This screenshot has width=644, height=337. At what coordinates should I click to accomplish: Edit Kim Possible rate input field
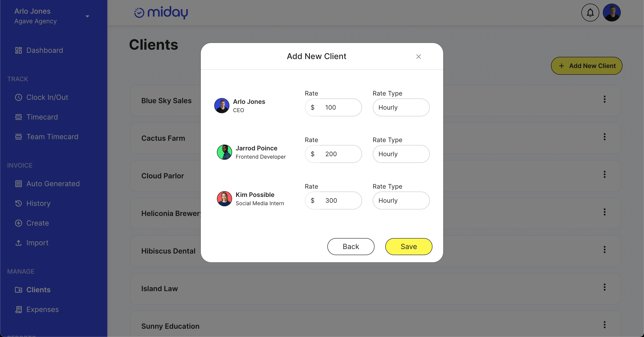click(333, 200)
